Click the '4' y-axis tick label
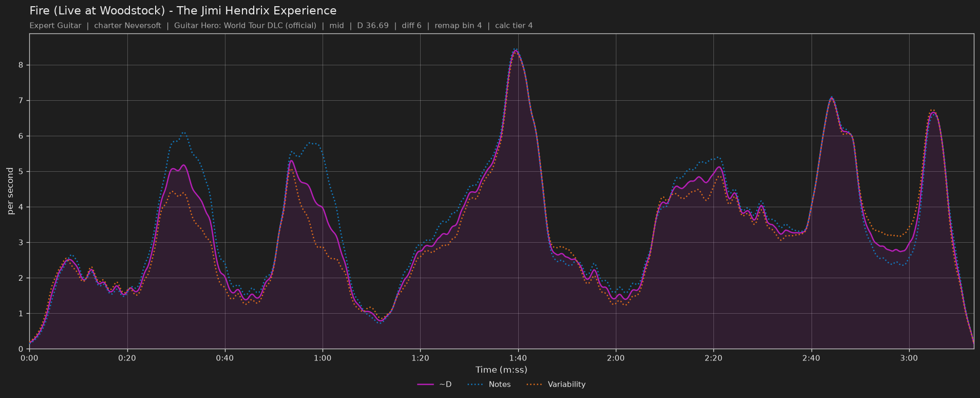Screen dimensions: 980x398 [x=21, y=207]
